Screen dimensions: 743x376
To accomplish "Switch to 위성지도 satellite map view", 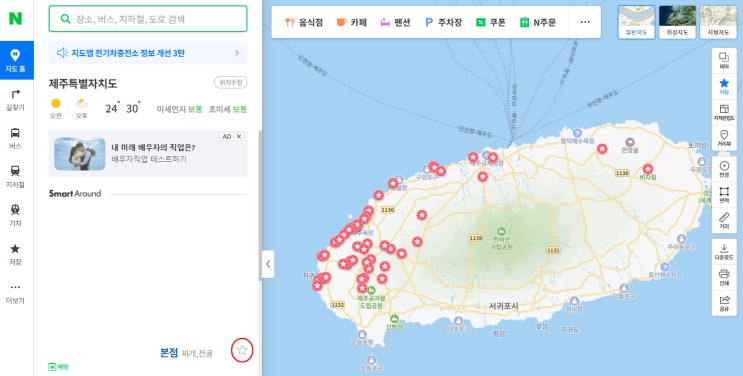I will (x=677, y=22).
